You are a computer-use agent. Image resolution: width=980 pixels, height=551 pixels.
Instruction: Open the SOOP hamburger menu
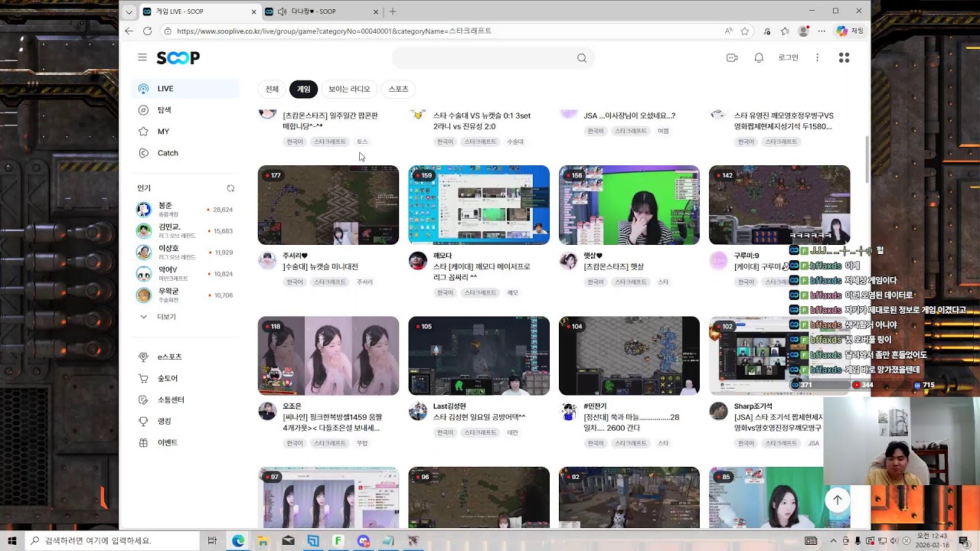click(x=142, y=57)
